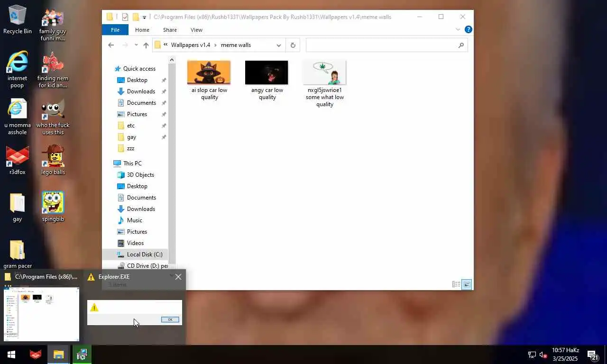This screenshot has height=364, width=607.
Task: Switch to the View ribbon tab
Action: [x=196, y=29]
